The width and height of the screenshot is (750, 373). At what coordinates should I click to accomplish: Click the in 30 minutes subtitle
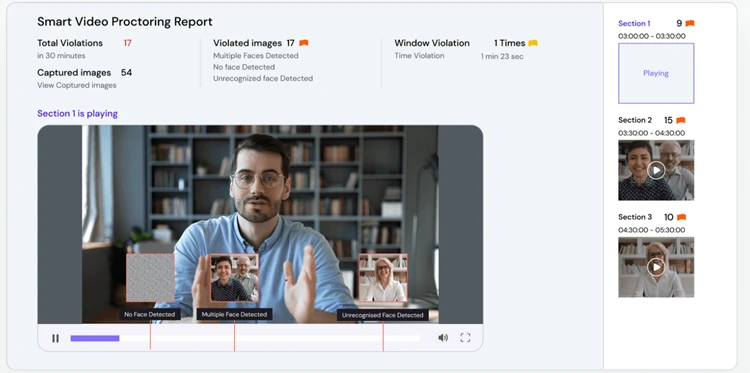pos(61,55)
